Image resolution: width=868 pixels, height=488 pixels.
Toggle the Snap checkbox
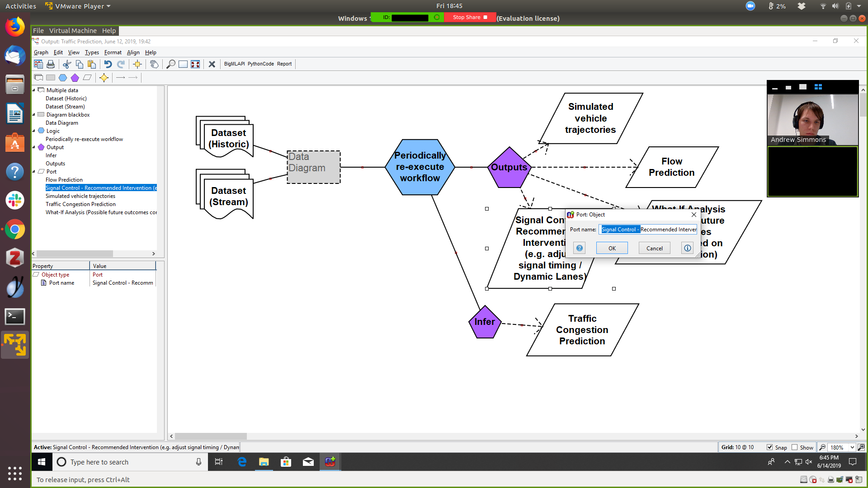pos(769,447)
